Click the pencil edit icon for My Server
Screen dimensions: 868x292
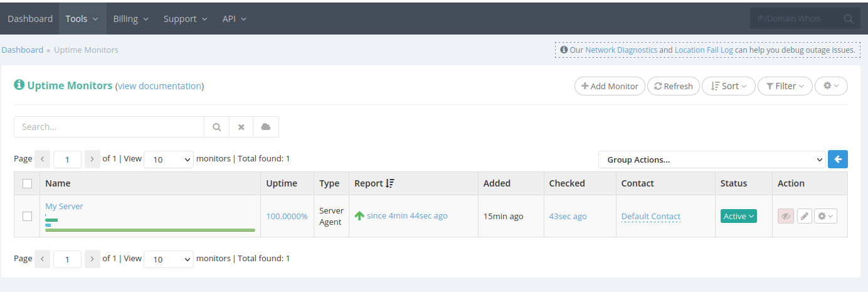[x=804, y=216]
